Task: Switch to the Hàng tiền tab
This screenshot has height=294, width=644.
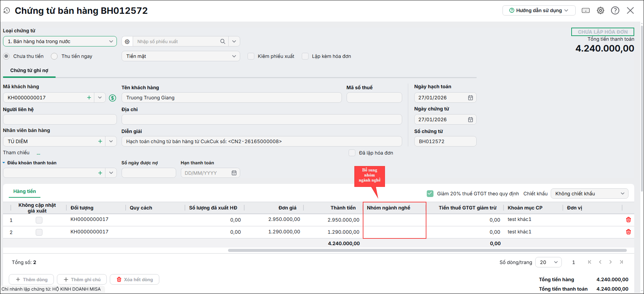Action: [x=25, y=191]
